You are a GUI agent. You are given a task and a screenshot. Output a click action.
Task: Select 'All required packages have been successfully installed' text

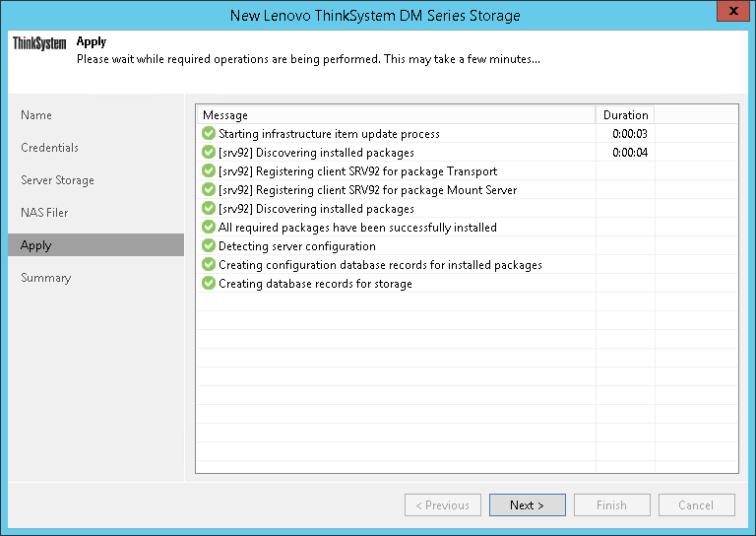[357, 228]
